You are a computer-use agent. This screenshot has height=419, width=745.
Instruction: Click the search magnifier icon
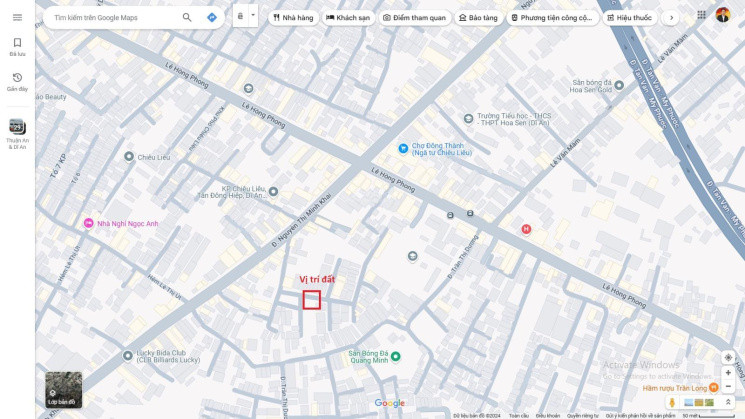[187, 18]
